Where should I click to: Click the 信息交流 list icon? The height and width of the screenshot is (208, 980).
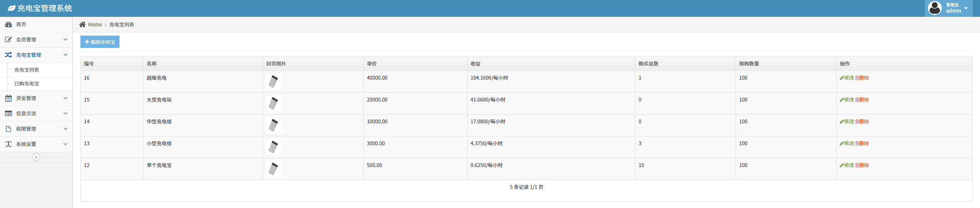tap(8, 113)
